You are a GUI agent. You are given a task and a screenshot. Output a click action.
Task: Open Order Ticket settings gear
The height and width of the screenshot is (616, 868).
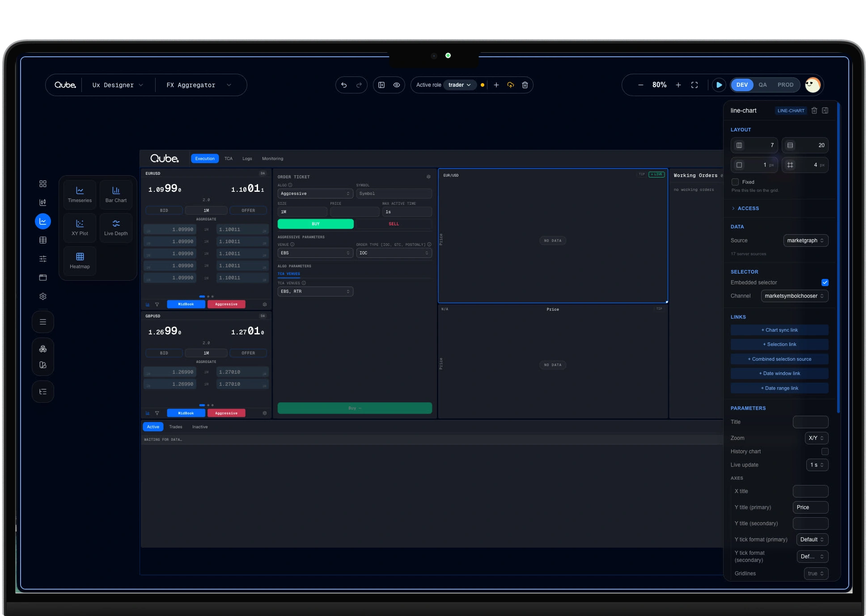tap(428, 177)
